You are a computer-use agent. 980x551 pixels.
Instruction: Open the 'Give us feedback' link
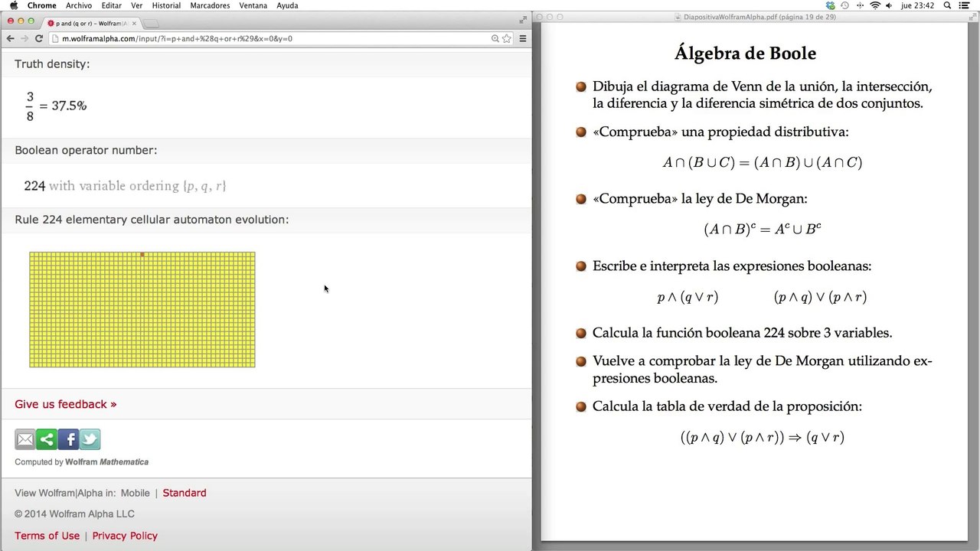[66, 404]
